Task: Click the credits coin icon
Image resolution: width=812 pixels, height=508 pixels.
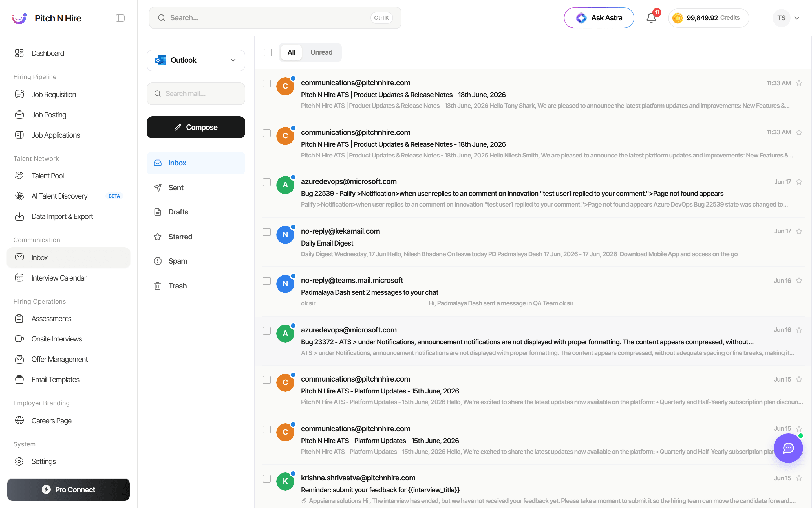Action: [678, 18]
